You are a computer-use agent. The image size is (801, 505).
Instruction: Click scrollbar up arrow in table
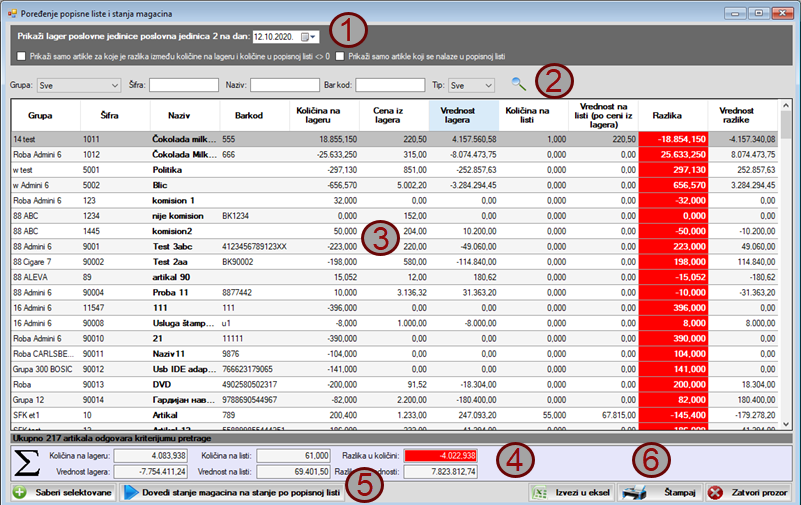click(786, 106)
